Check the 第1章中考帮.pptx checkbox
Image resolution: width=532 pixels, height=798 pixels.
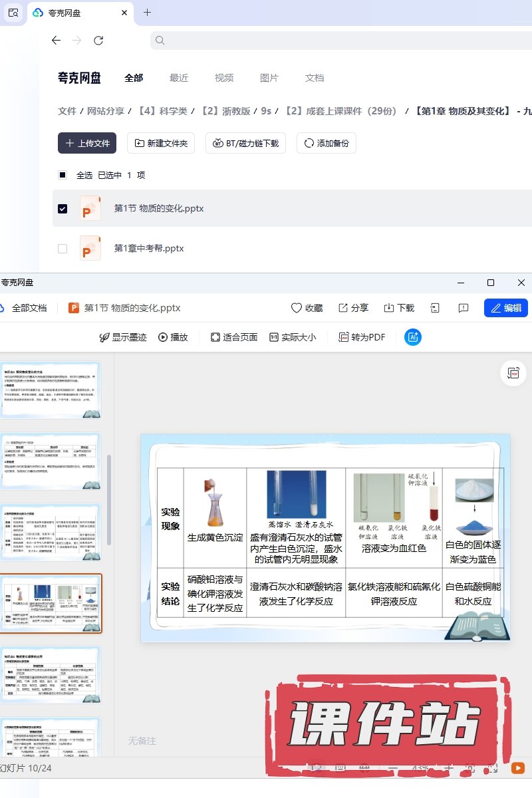pos(63,248)
